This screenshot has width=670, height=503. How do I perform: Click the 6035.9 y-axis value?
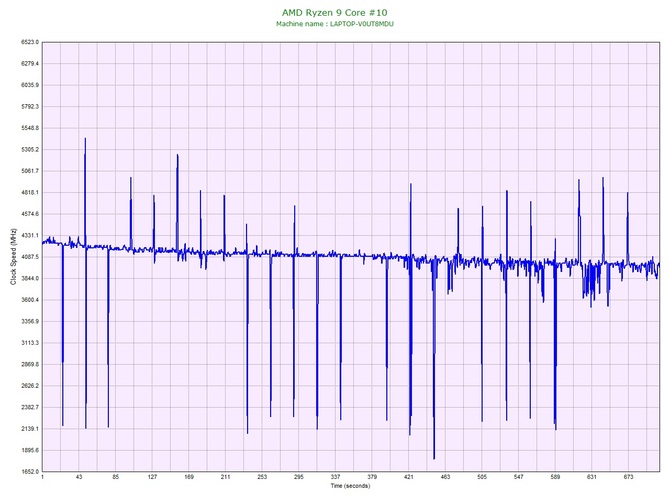pos(30,85)
